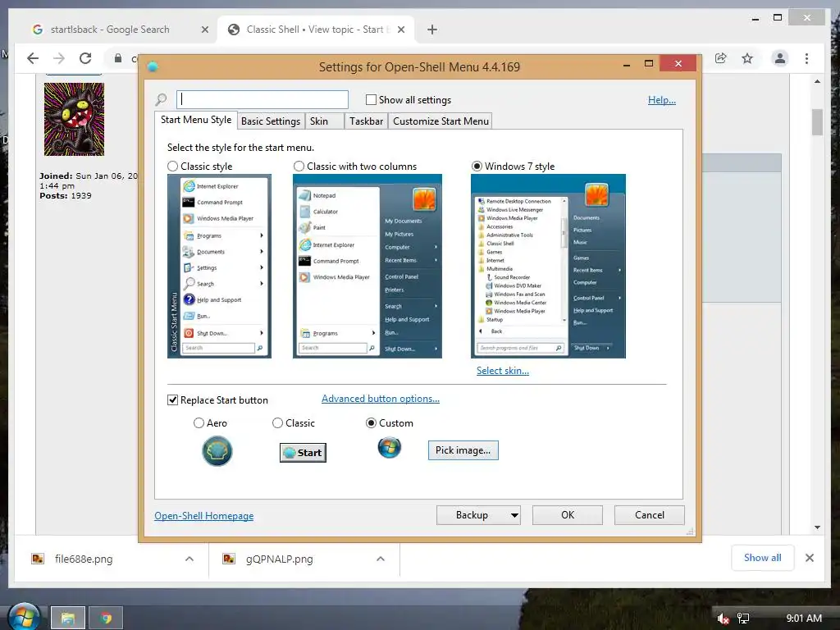Click the forum user's cat avatar image
The height and width of the screenshot is (630, 840).
point(74,119)
